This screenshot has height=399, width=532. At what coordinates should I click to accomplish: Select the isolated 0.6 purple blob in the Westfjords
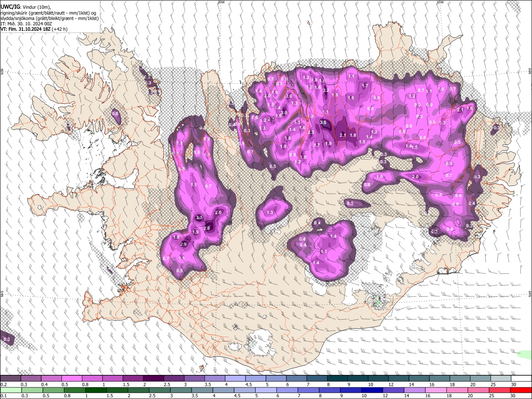click(x=116, y=116)
